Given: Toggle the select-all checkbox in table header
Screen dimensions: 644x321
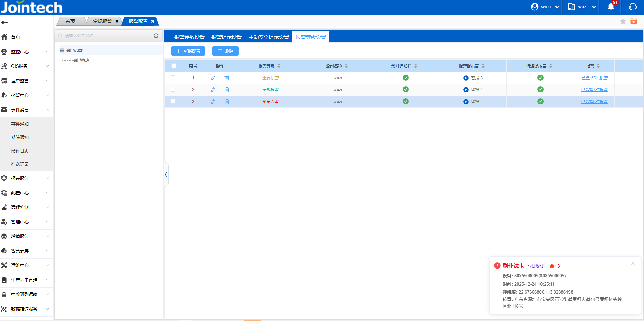Looking at the screenshot, I should click(x=173, y=66).
